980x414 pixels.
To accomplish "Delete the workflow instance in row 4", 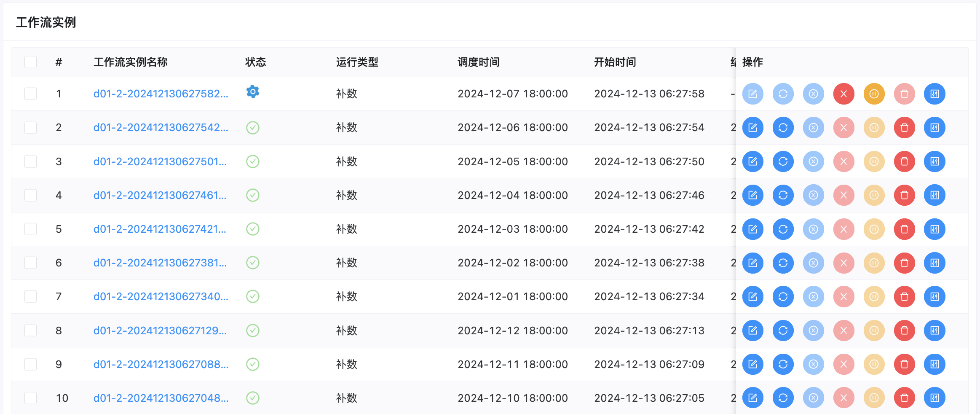I will pos(904,195).
